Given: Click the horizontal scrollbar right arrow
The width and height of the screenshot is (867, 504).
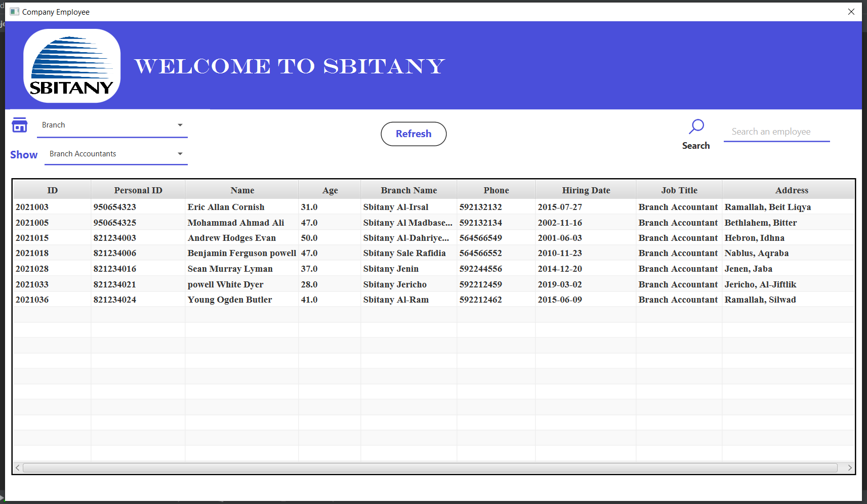Looking at the screenshot, I should coord(850,468).
